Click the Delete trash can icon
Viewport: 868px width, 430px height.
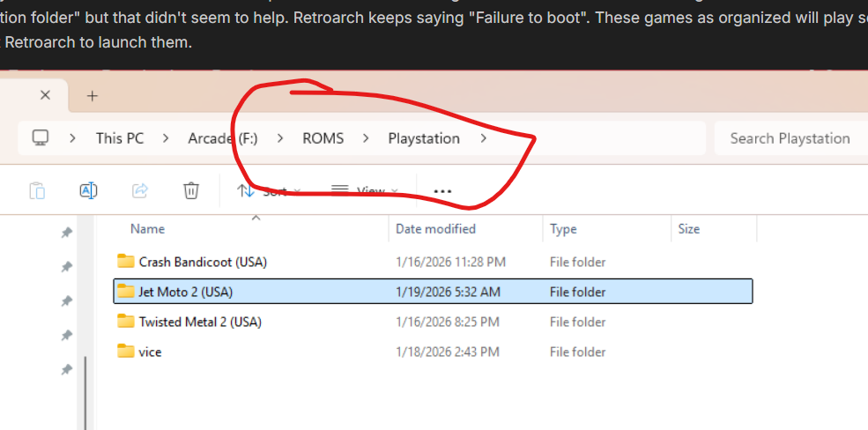(190, 190)
